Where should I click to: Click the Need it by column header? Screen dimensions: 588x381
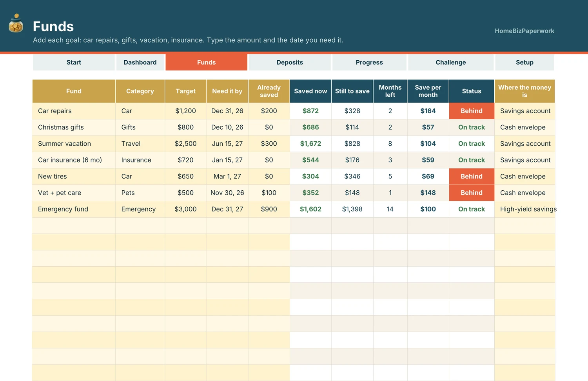[x=227, y=91]
